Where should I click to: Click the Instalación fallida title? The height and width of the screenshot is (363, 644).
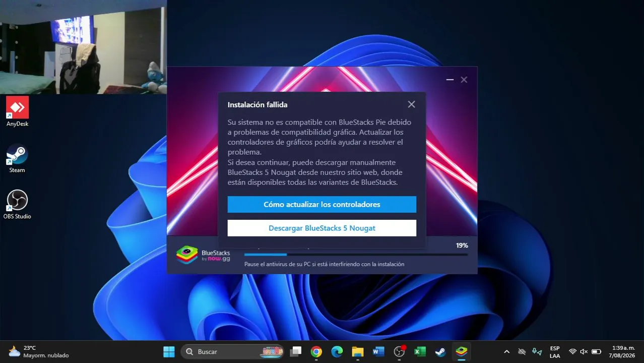tap(257, 105)
